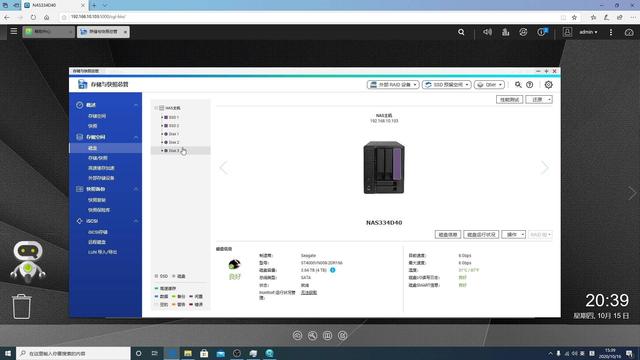Click the underlined IronWolf health status link
Image resolution: width=640 pixels, height=360 pixels.
click(309, 293)
